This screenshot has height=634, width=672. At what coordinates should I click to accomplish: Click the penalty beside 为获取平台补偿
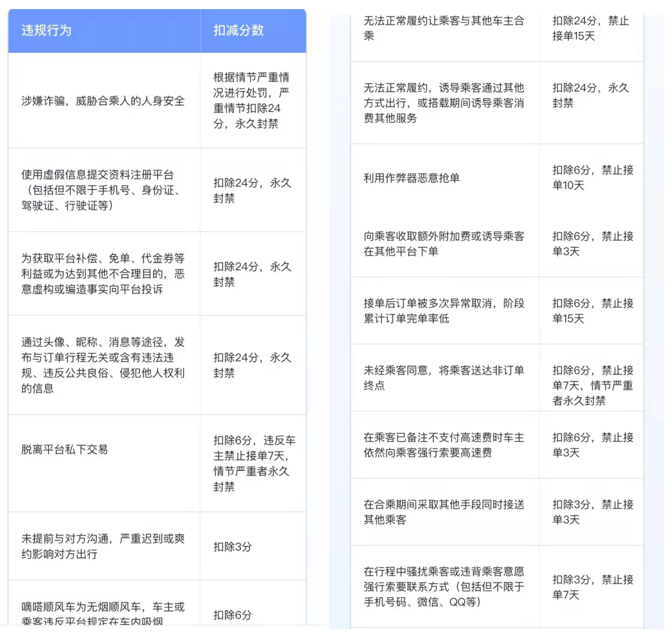coord(253,274)
